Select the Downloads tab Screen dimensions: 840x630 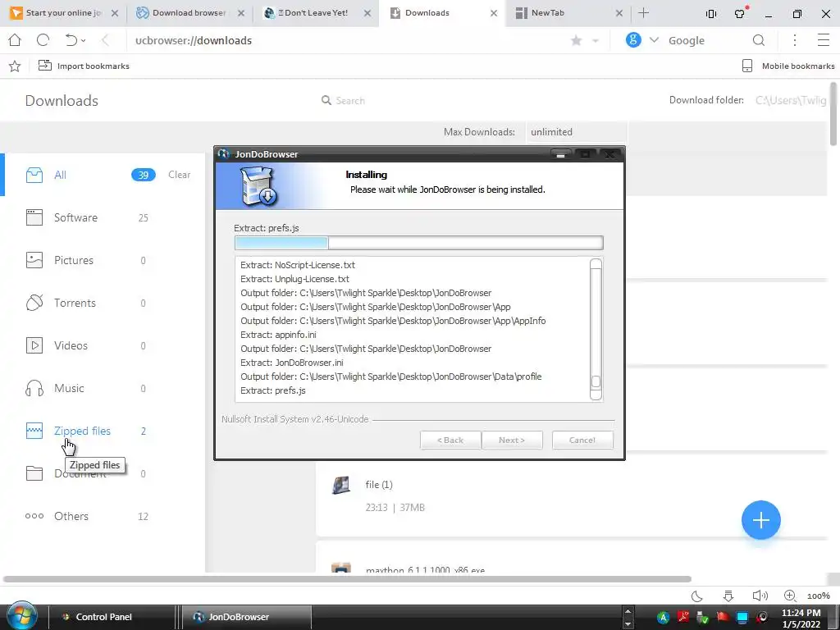pyautogui.click(x=441, y=13)
